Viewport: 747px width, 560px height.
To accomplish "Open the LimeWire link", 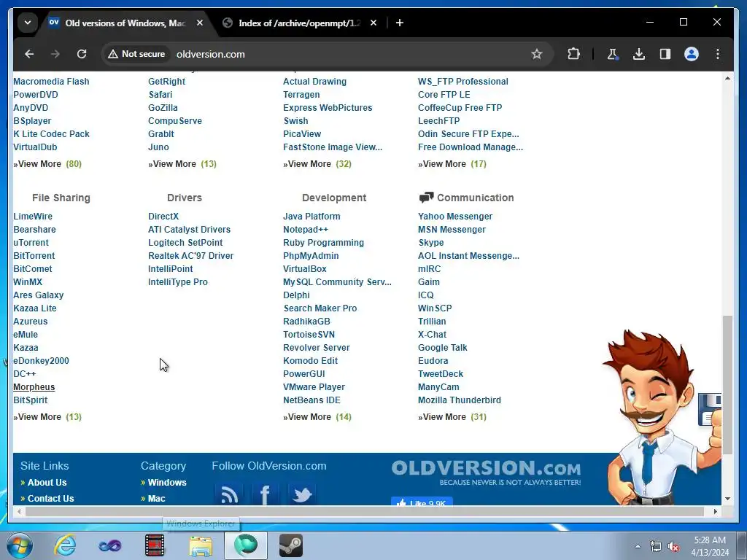I will pos(33,216).
